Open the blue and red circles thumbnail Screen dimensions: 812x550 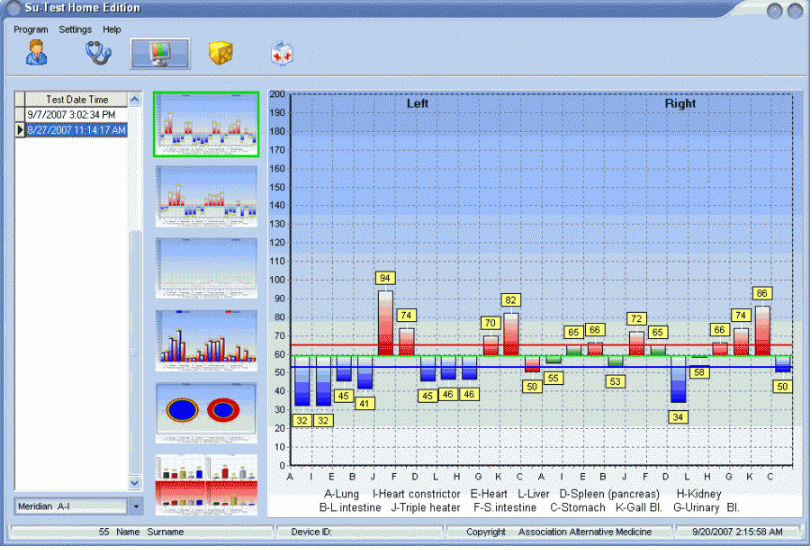[x=206, y=412]
